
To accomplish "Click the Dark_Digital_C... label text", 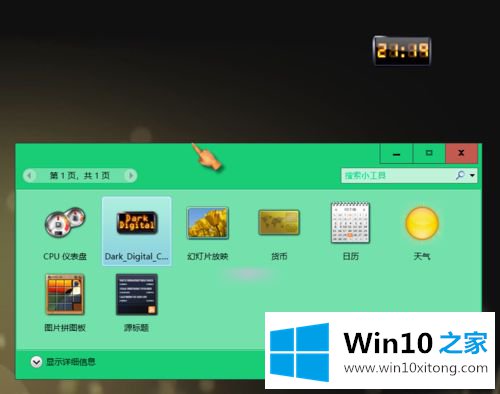I will click(137, 256).
